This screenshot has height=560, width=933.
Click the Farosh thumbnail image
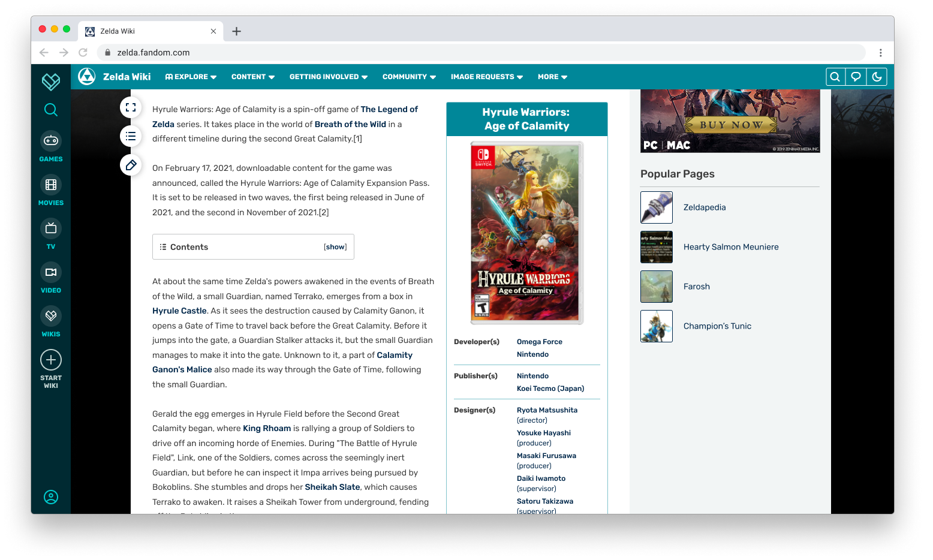657,287
